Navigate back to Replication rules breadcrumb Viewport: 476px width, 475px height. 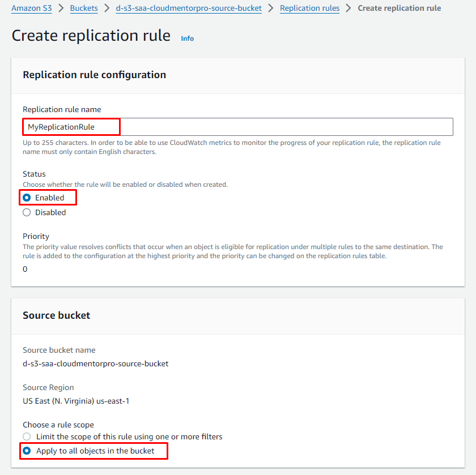[x=309, y=8]
